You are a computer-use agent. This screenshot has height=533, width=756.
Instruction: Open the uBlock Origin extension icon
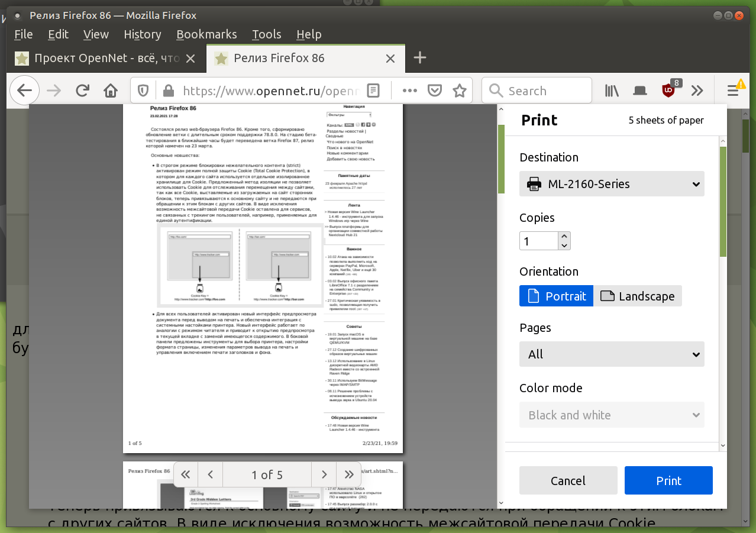tap(668, 91)
